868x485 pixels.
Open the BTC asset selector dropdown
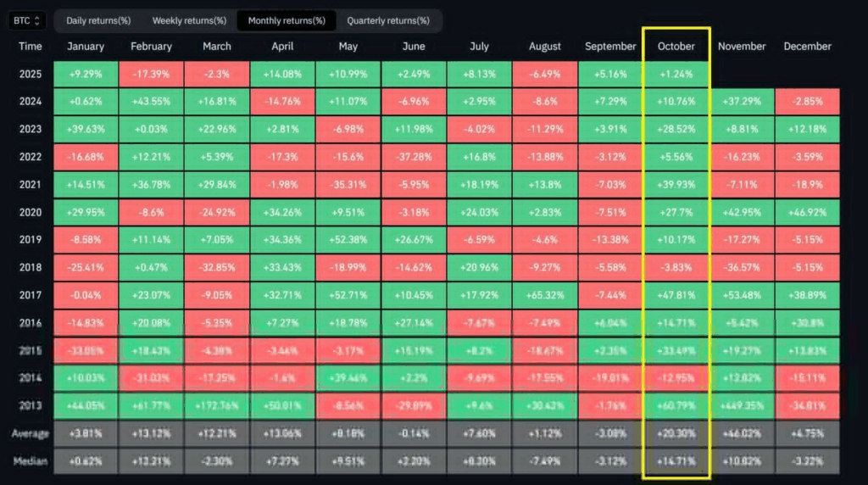tap(27, 20)
